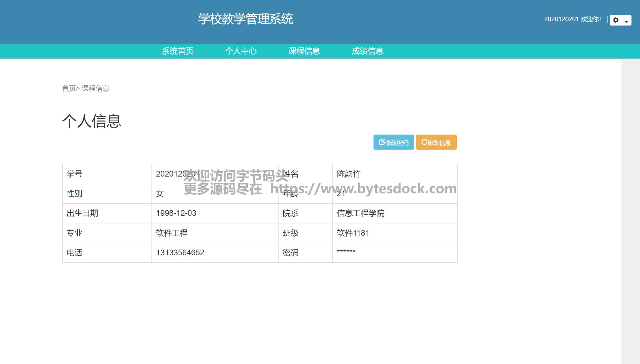Open the 系统首页 nav item

coord(178,51)
